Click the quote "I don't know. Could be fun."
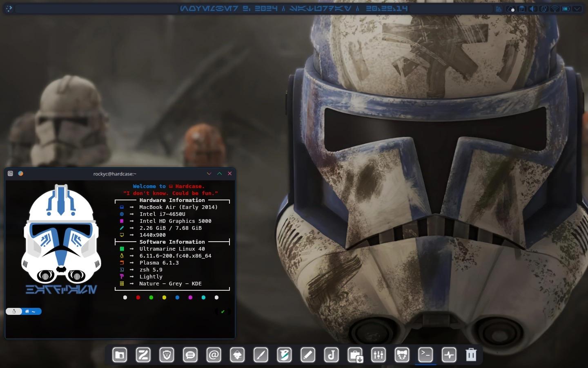Screen dimensions: 588x368 (x=171, y=193)
